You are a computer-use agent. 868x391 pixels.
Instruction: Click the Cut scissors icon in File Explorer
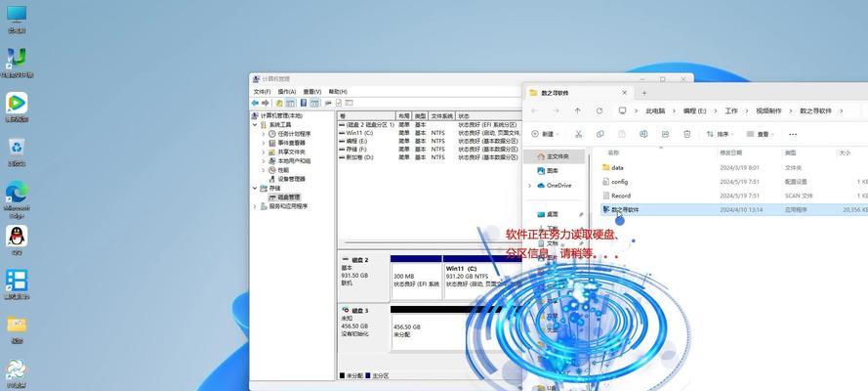pos(578,134)
